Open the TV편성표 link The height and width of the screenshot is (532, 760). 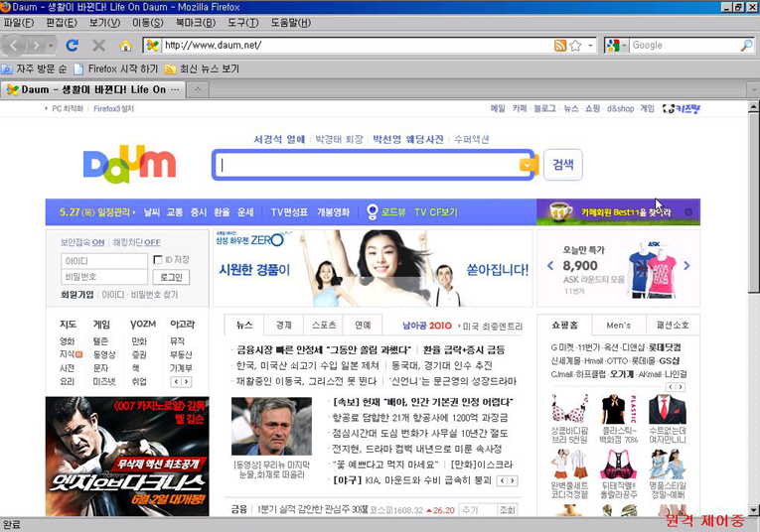[x=289, y=212]
